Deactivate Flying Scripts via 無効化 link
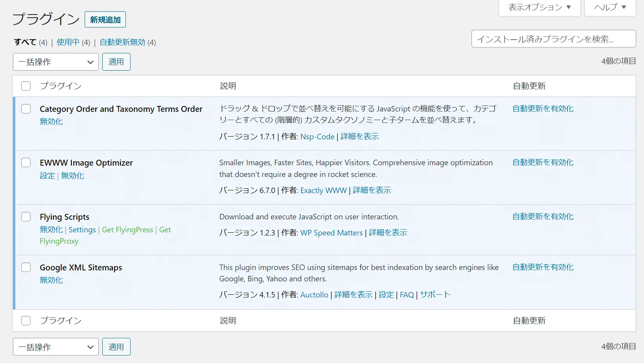The image size is (644, 363). coord(51,230)
